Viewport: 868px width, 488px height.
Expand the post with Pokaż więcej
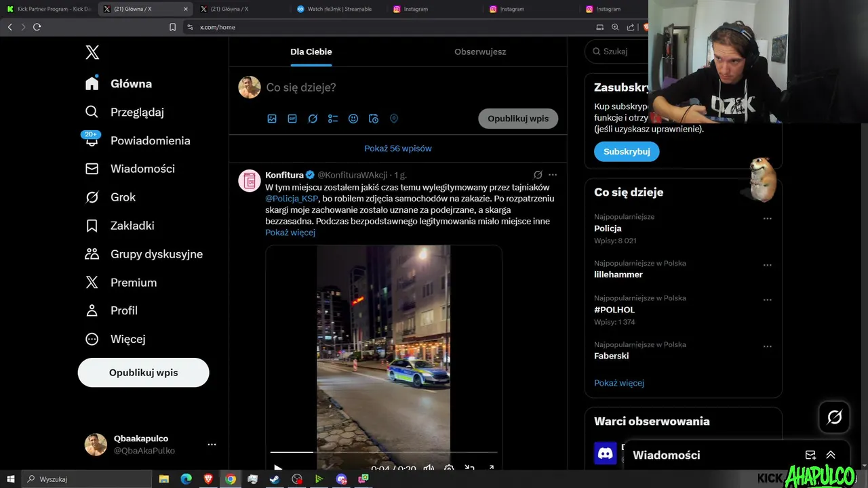(x=290, y=232)
